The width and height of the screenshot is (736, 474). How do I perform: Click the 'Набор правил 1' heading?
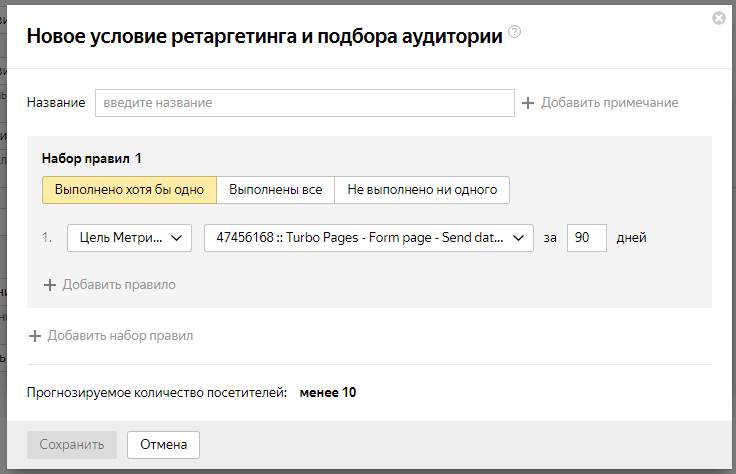click(92, 158)
